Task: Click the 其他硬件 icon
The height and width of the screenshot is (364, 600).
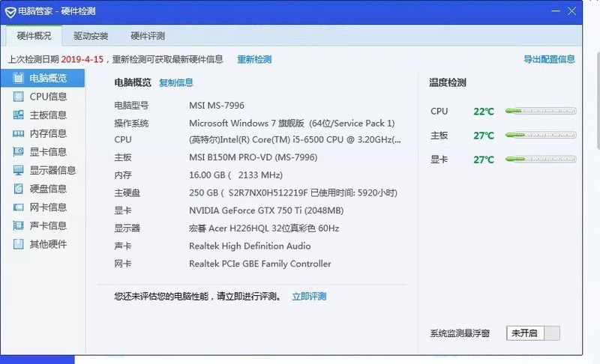Action: 18,243
